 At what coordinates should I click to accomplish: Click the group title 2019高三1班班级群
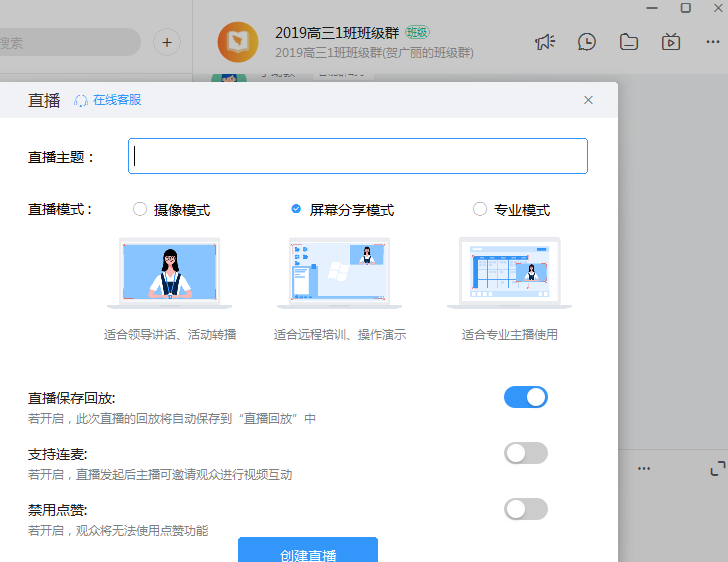click(337, 33)
